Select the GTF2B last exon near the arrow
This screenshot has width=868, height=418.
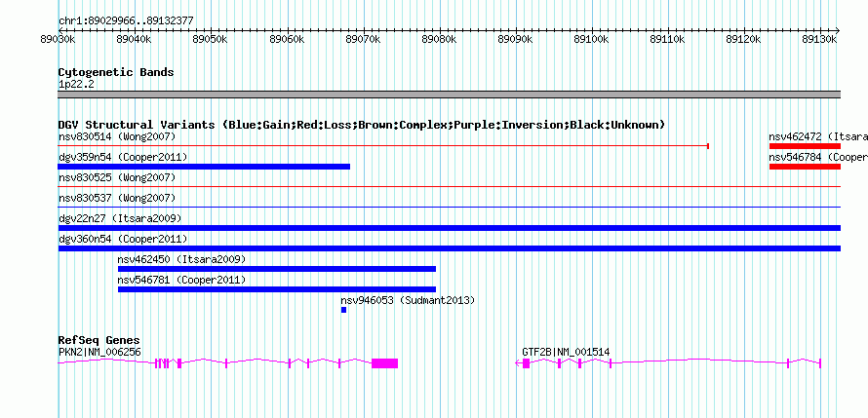pos(526,363)
